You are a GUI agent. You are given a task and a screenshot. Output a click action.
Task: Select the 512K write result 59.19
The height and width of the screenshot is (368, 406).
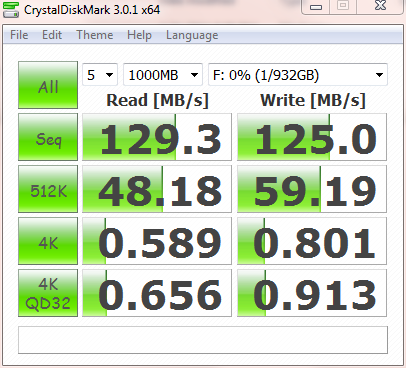[x=312, y=189]
